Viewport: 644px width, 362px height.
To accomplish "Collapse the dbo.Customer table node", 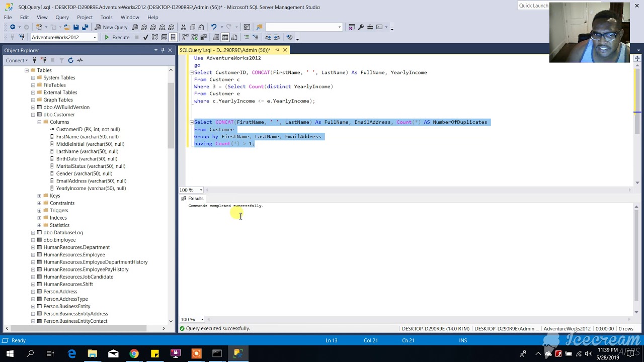I will pyautogui.click(x=33, y=115).
